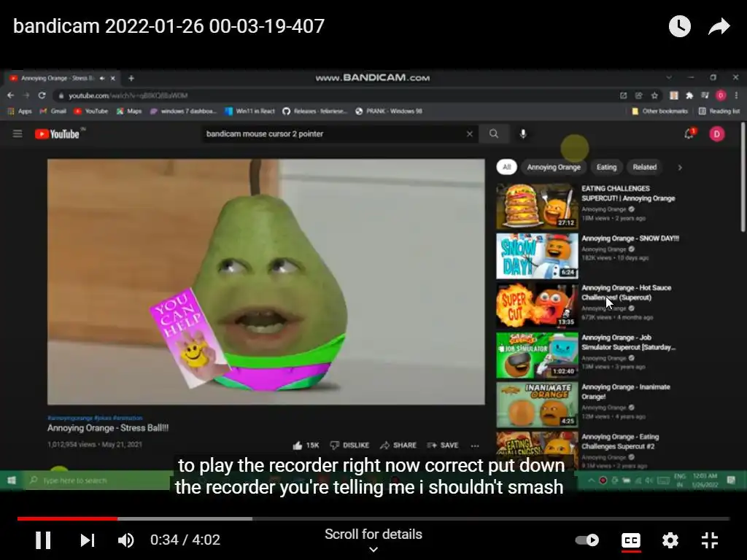Image resolution: width=747 pixels, height=560 pixels.
Task: Click the main video player frame
Action: pyautogui.click(x=266, y=282)
